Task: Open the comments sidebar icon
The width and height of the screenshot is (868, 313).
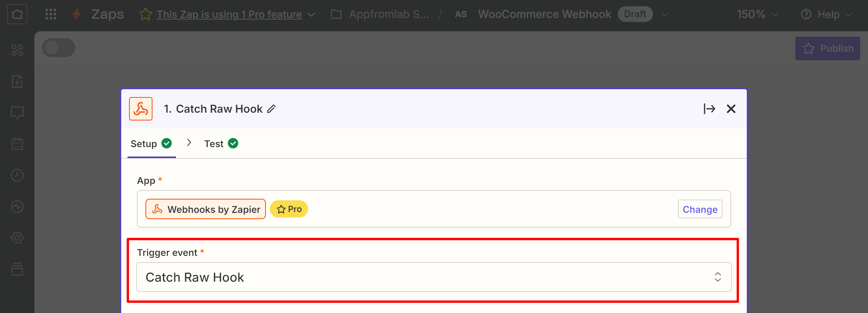Action: point(17,113)
